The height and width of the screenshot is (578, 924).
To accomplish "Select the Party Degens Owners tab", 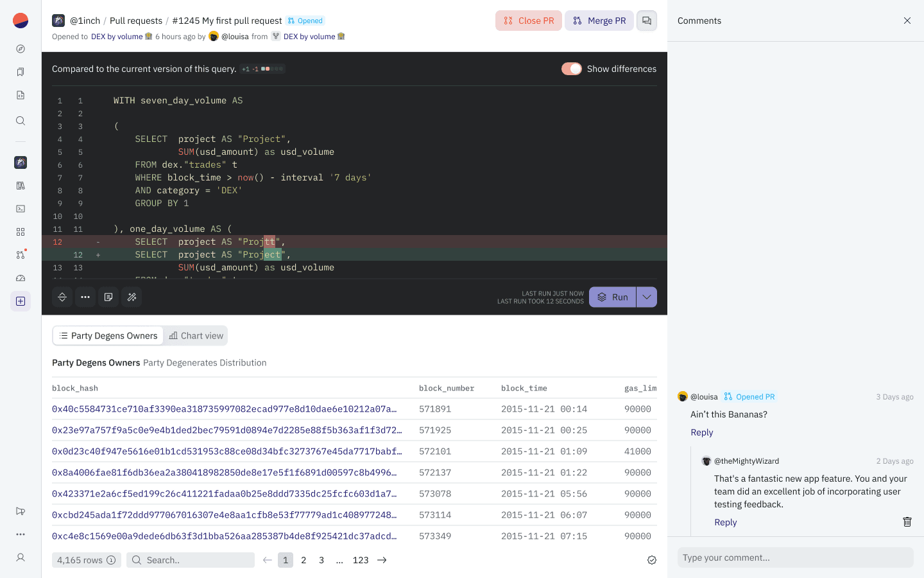I will pyautogui.click(x=108, y=336).
